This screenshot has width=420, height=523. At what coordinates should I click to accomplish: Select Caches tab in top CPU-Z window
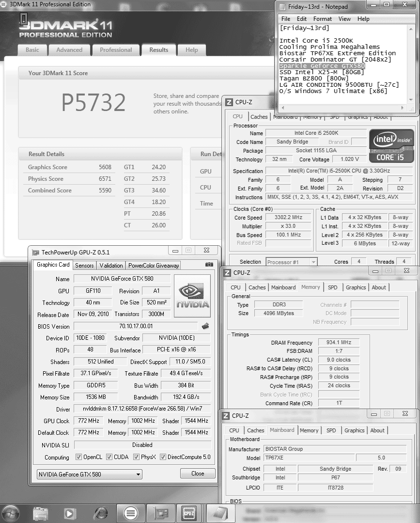coord(259,117)
